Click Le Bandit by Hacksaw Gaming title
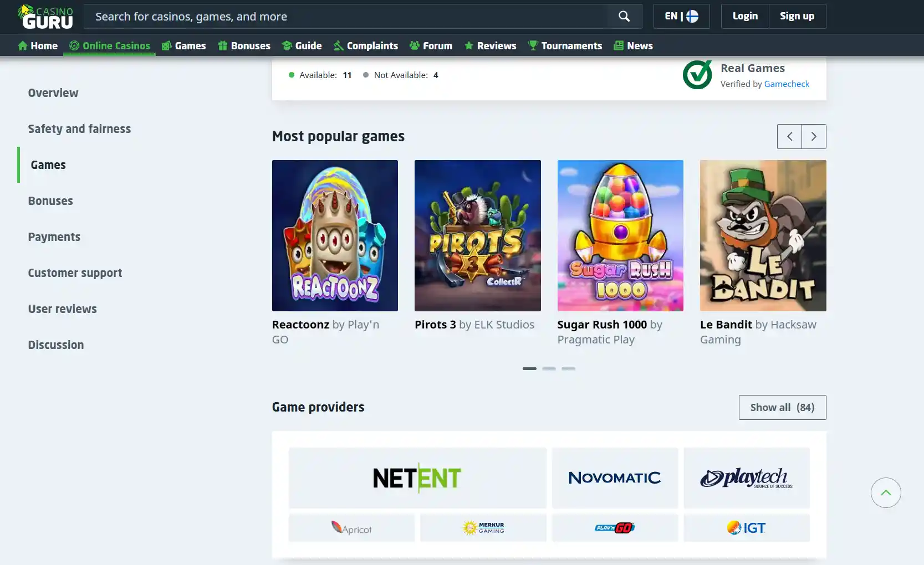This screenshot has width=924, height=565. click(758, 332)
